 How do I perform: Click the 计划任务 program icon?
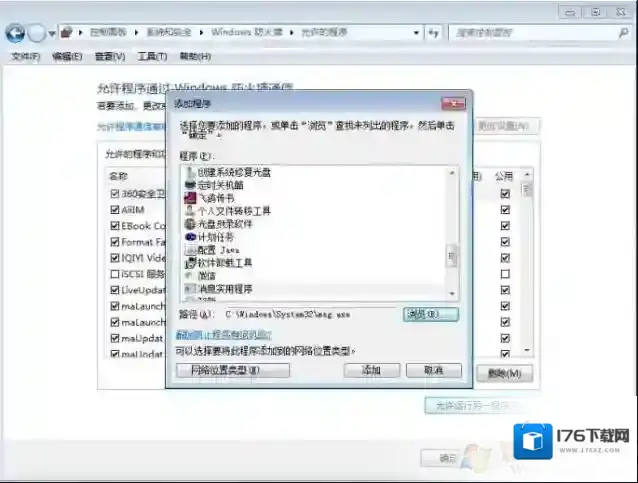(190, 237)
